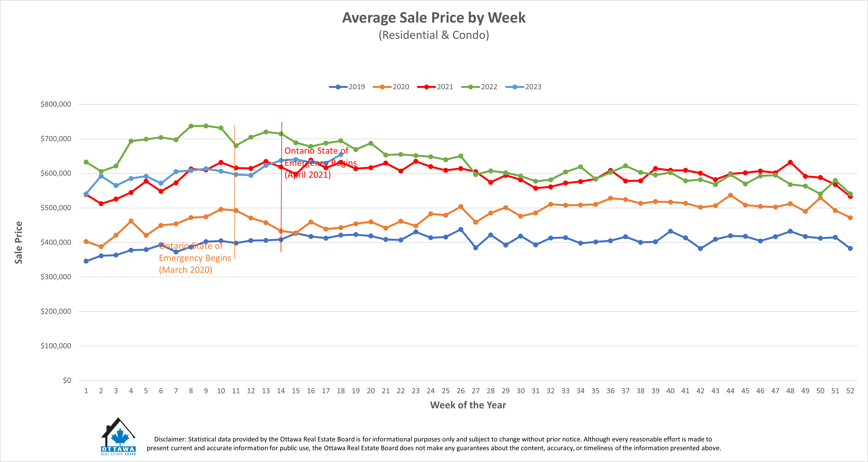868x462 pixels.
Task: Click the Sale Price vertical axis title
Action: [19, 242]
